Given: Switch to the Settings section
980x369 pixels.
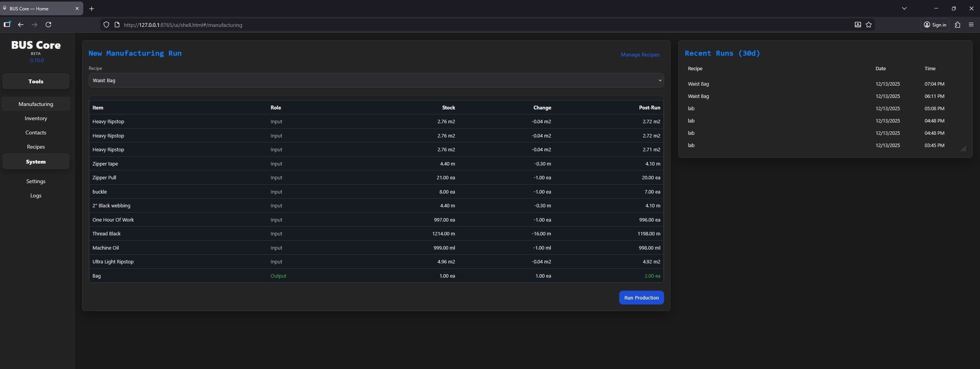Looking at the screenshot, I should [x=36, y=181].
